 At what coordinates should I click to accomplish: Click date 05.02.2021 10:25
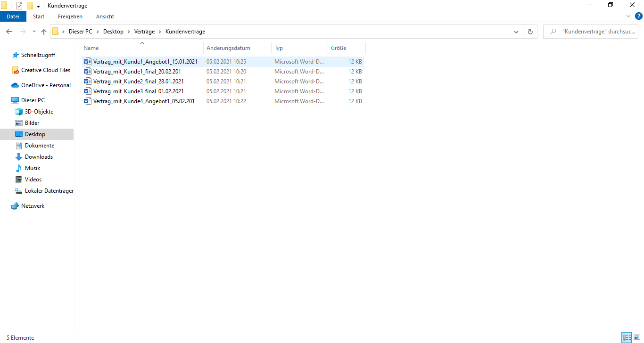(226, 62)
